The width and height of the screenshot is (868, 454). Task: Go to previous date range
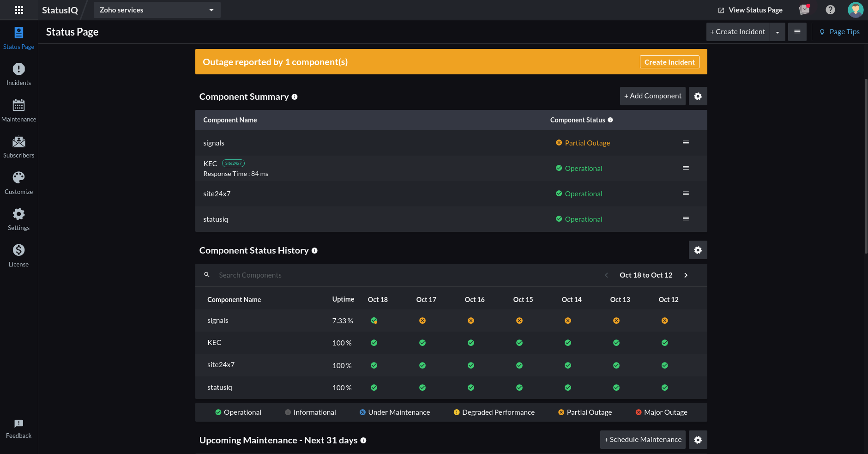pos(606,275)
